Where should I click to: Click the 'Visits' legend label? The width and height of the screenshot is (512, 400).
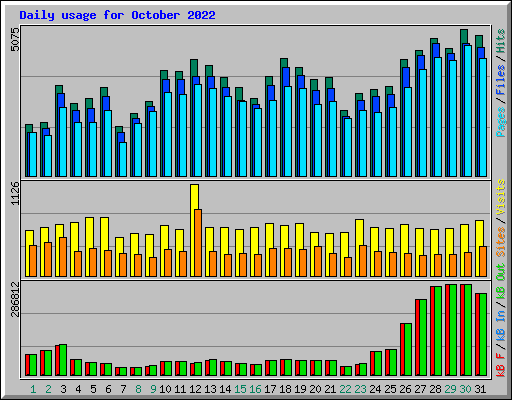500,197
